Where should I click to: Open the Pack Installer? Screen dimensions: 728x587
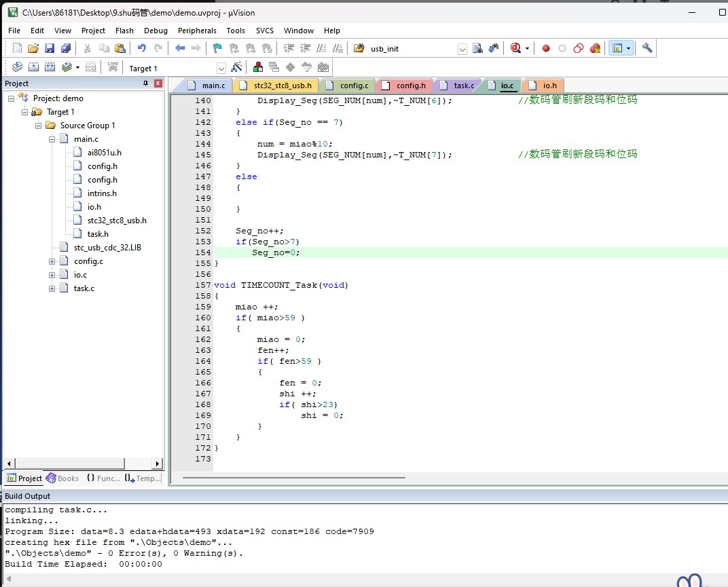[323, 67]
